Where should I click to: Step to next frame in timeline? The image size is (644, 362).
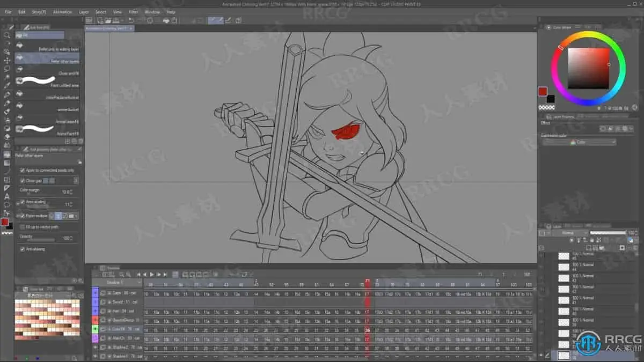[x=159, y=274]
